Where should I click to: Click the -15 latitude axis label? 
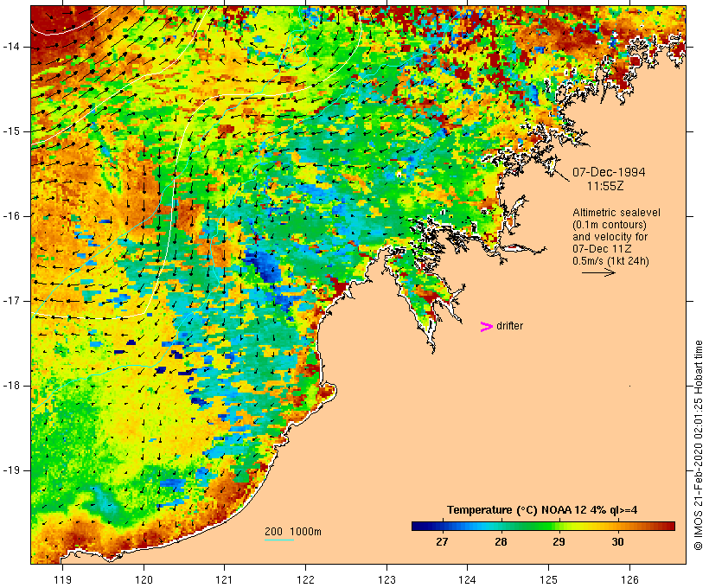click(11, 131)
